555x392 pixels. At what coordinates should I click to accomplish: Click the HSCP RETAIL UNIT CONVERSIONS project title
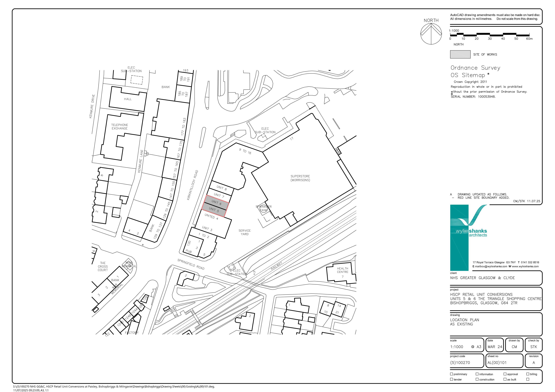[x=481, y=294]
